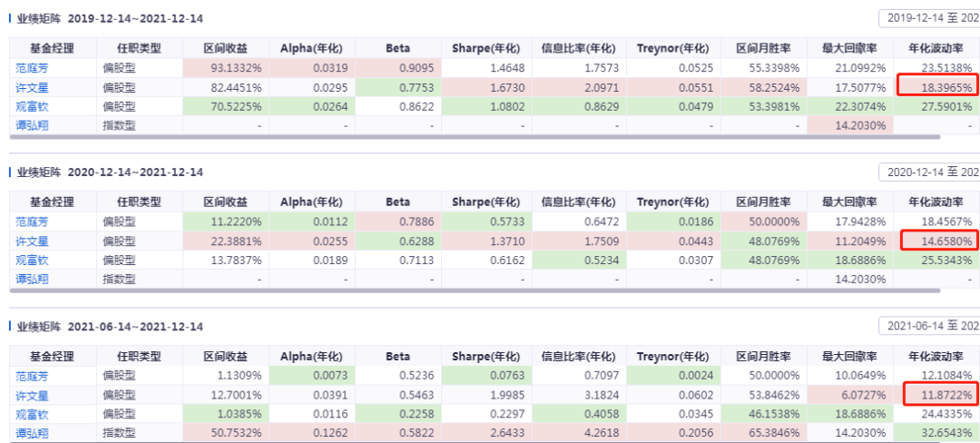Select the 13.7837% interval return cell
Viewport: 980px width, 443px height.
point(226,260)
